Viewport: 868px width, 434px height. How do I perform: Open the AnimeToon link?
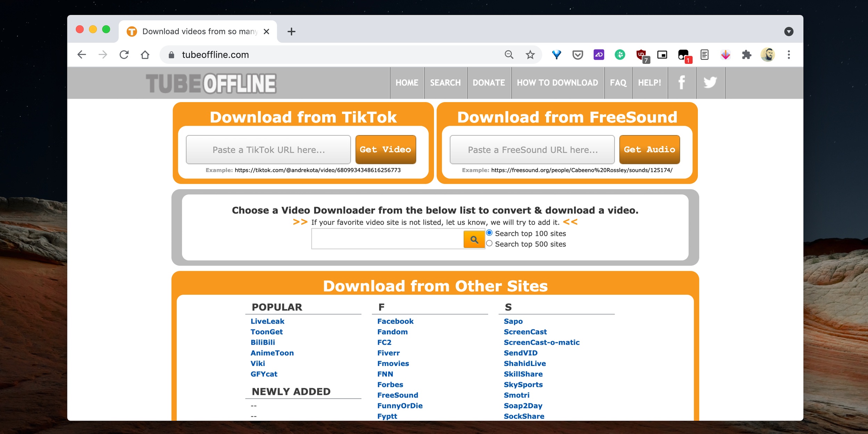(x=272, y=353)
